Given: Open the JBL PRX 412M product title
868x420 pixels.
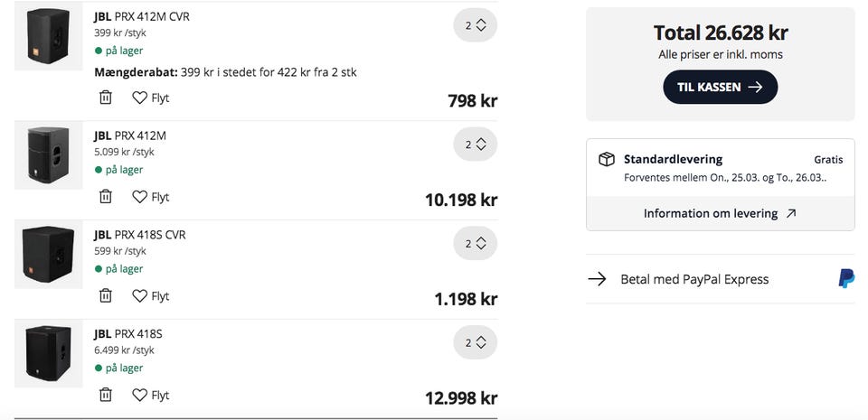Looking at the screenshot, I should (130, 135).
